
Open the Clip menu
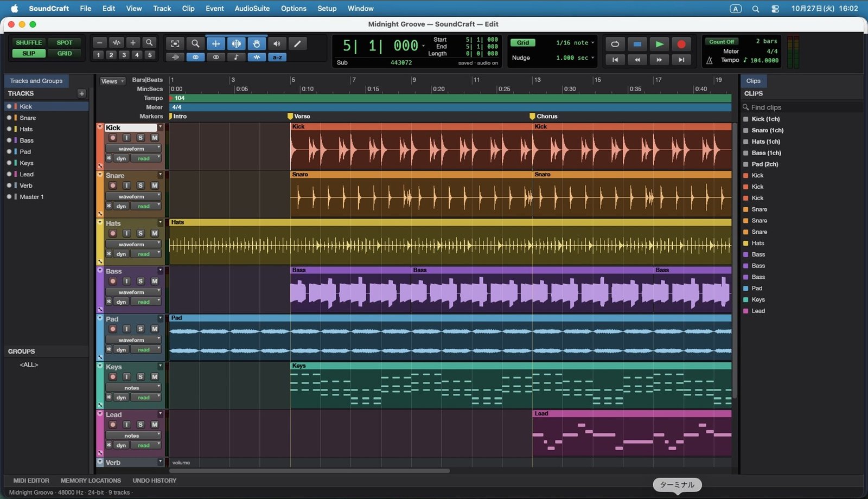coord(188,8)
